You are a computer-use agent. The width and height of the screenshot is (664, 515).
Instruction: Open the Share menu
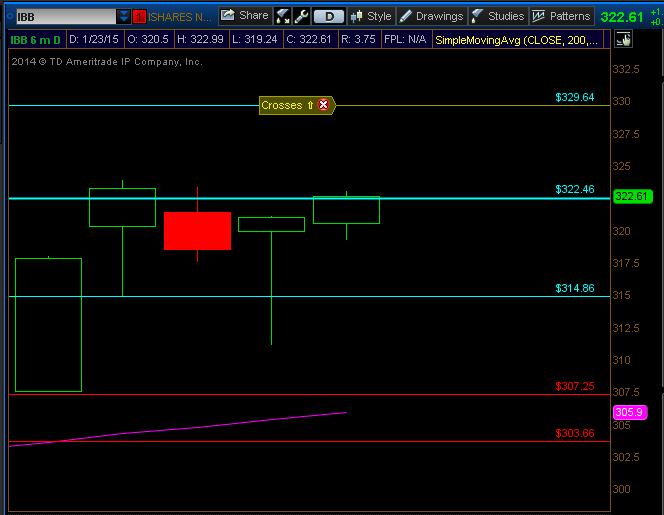click(245, 16)
